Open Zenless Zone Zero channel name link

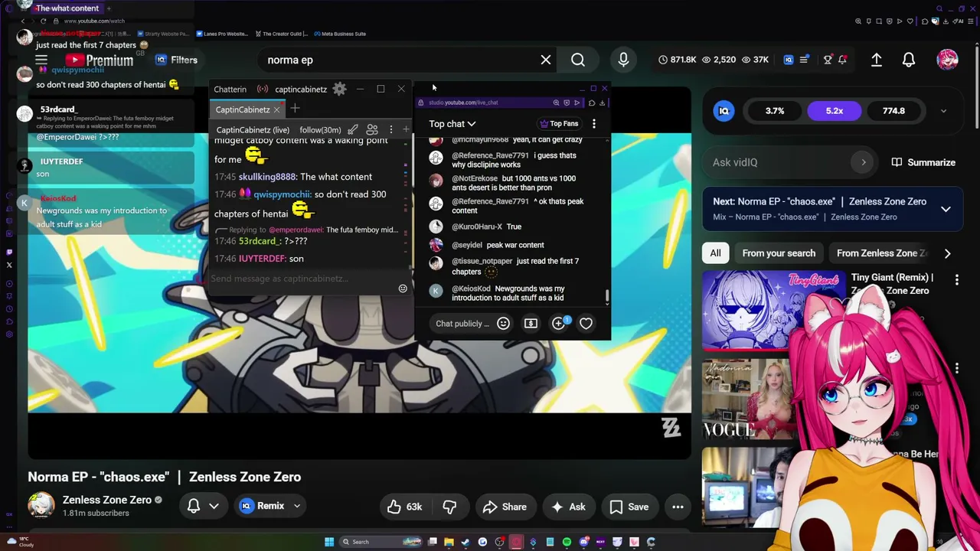pyautogui.click(x=107, y=500)
